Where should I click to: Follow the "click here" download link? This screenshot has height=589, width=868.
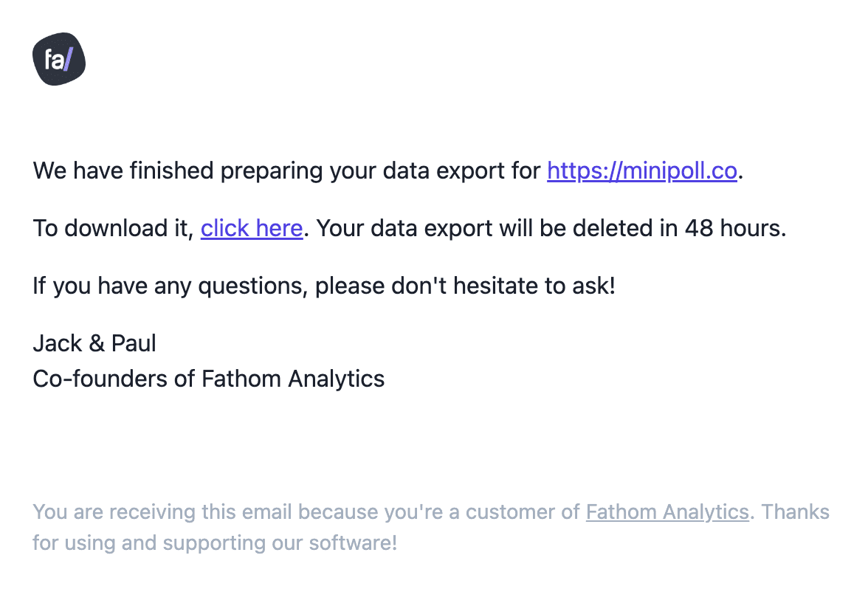point(251,228)
